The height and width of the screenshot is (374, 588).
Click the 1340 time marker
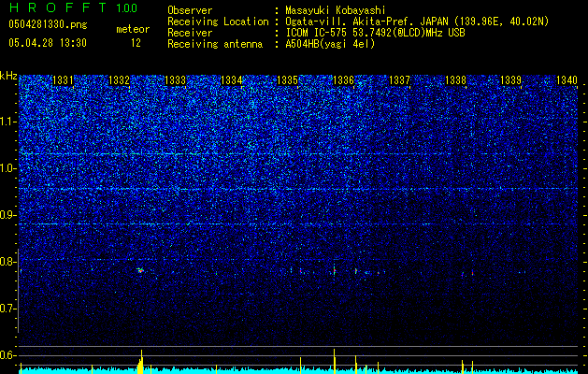567,80
